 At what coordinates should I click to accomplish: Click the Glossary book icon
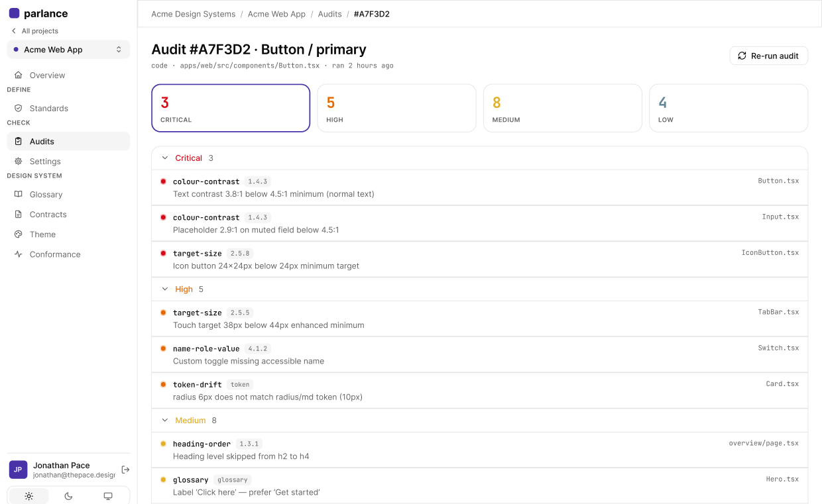click(x=18, y=195)
